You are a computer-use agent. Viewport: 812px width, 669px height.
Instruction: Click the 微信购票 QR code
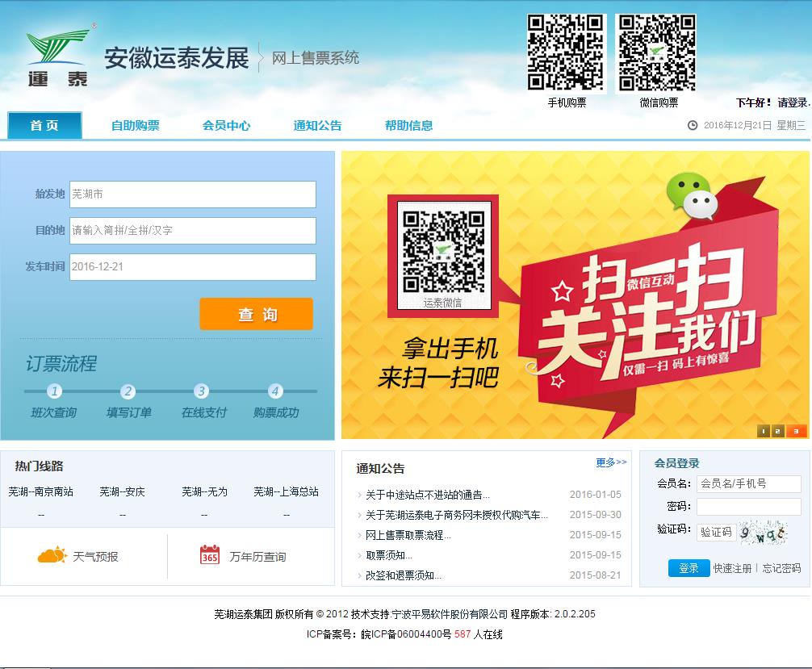(657, 52)
